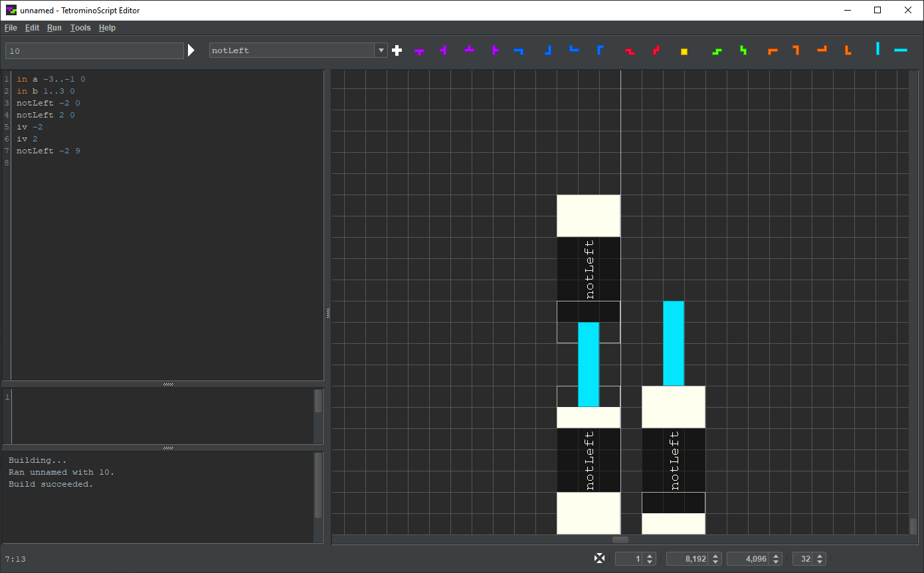924x573 pixels.
Task: Click code line 'iv 2' on line 6
Action: [27, 139]
